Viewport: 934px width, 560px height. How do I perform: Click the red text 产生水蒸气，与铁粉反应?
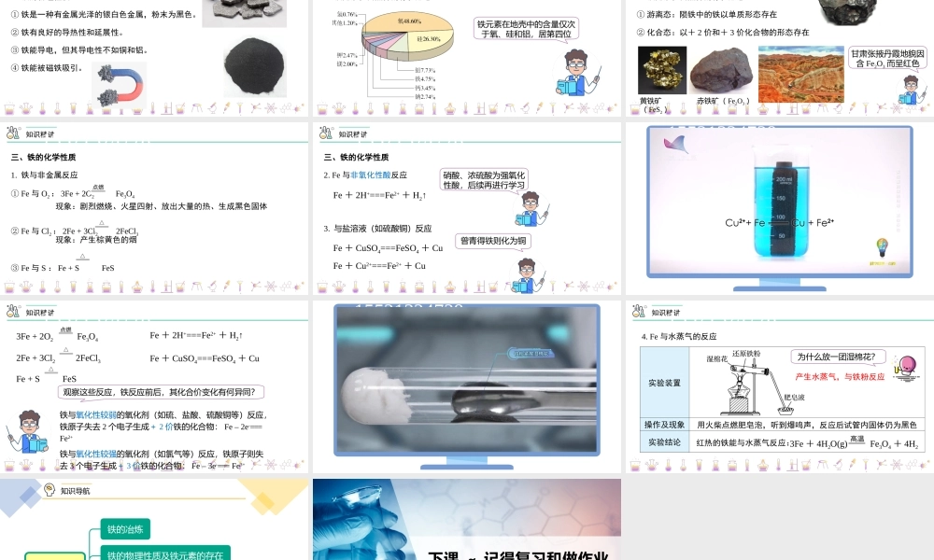[840, 377]
